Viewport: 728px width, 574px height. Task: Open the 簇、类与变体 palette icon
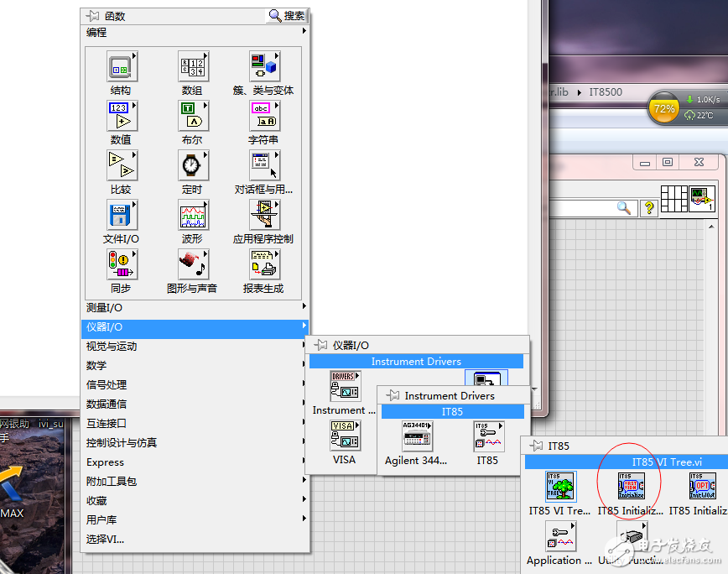(265, 66)
